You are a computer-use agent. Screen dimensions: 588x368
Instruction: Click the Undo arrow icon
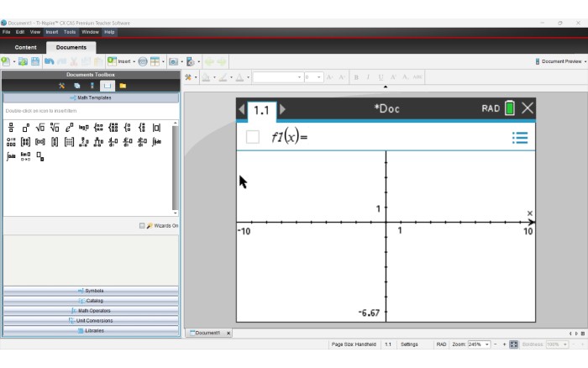coord(50,61)
